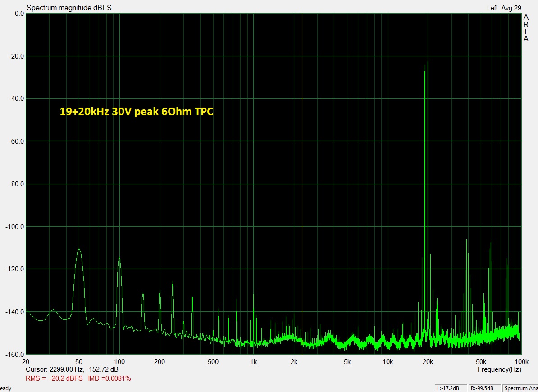The width and height of the screenshot is (538, 392).
Task: Click the 'Spectrum Ana' status bar panel
Action: pos(520,388)
